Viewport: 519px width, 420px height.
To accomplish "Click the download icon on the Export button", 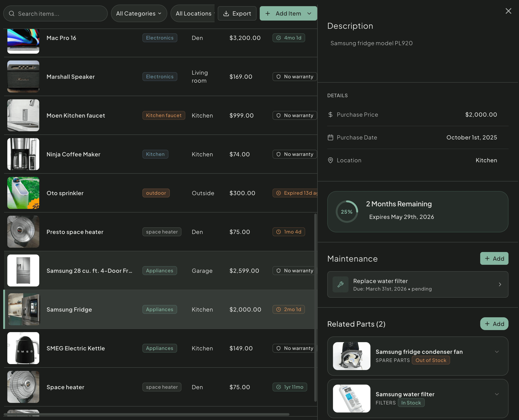I will 226,13.
